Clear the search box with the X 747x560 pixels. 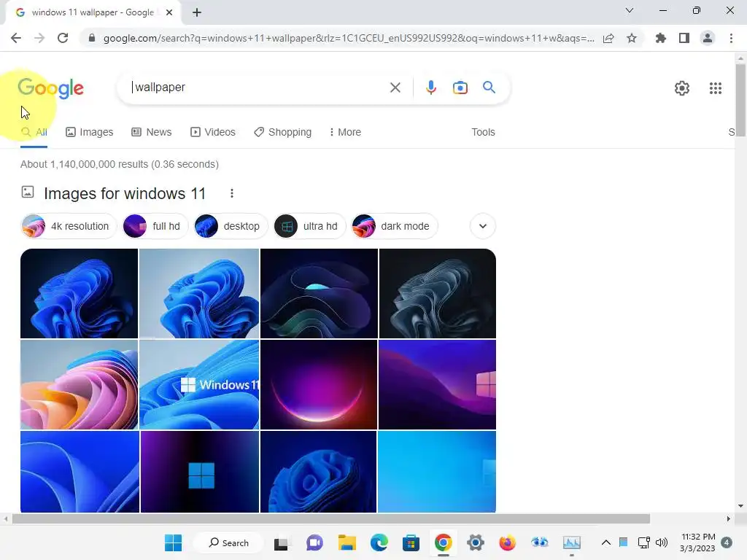pyautogui.click(x=395, y=87)
